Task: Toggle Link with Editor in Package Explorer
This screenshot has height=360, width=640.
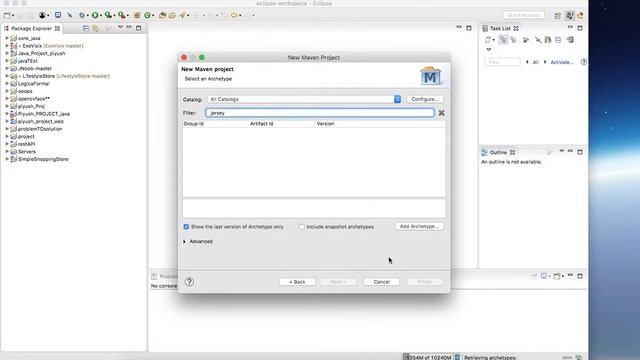Action: click(x=96, y=28)
